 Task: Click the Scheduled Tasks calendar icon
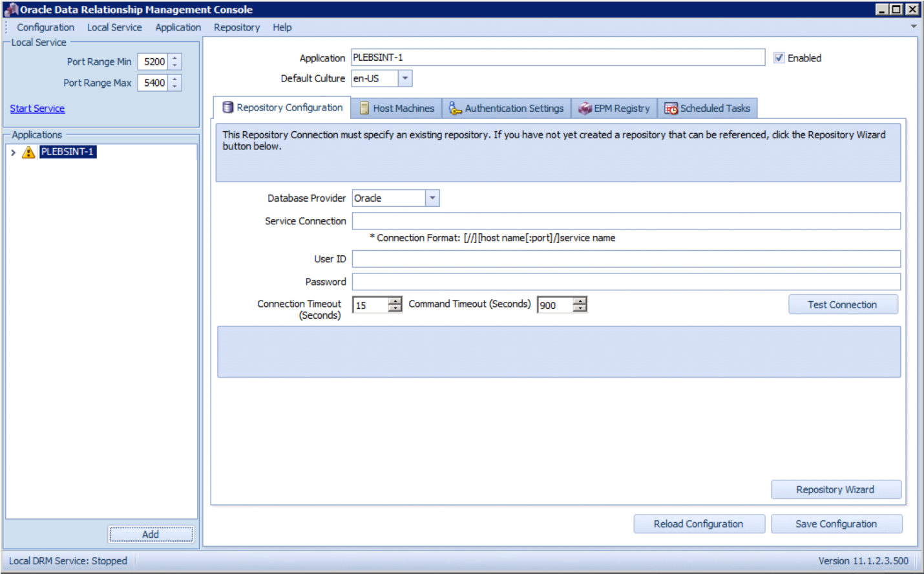click(x=671, y=109)
